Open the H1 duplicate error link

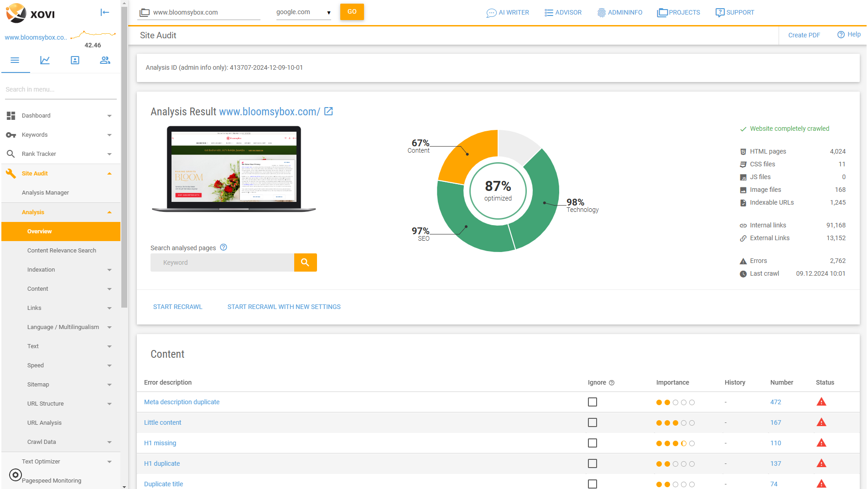(162, 463)
